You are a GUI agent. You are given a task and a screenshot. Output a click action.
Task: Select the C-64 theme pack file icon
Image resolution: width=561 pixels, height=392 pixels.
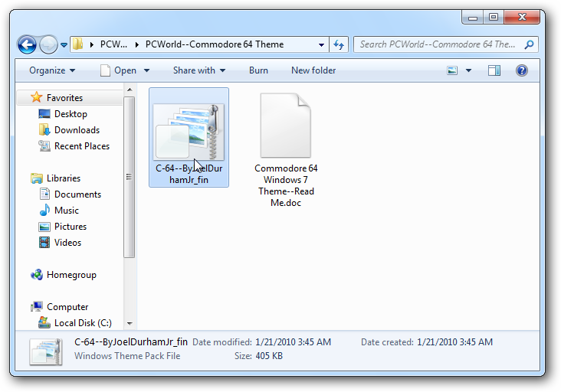click(189, 131)
